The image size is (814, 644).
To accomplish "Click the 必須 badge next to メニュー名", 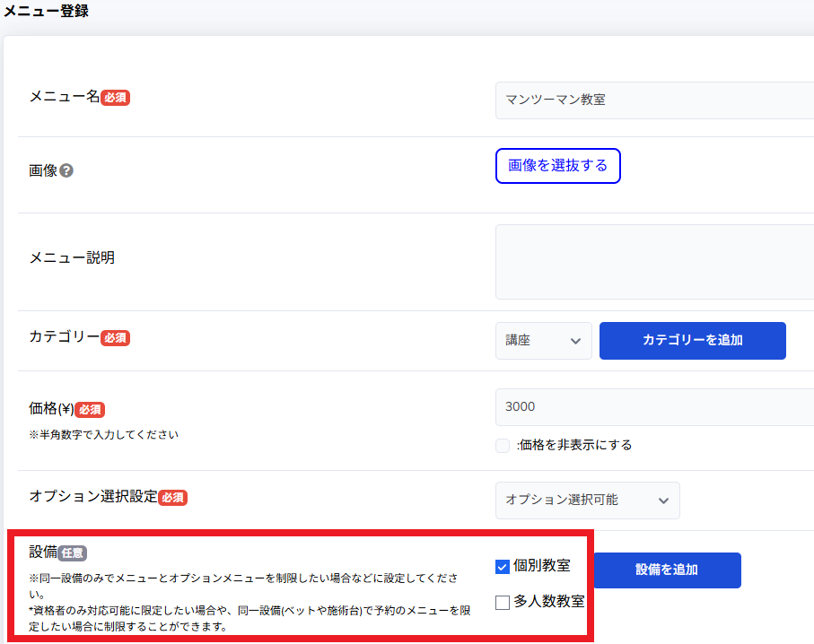I will [x=115, y=98].
